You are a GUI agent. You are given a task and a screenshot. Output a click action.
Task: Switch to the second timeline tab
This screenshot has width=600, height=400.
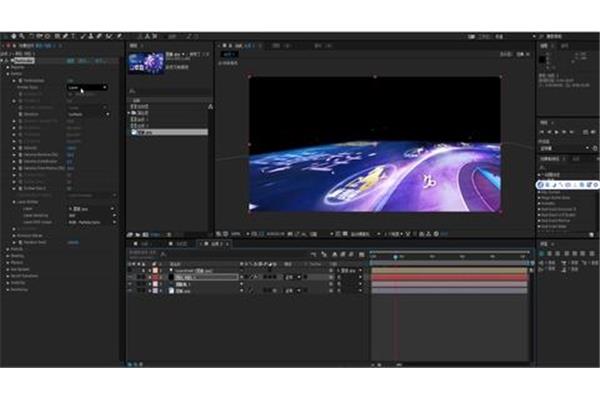point(180,244)
